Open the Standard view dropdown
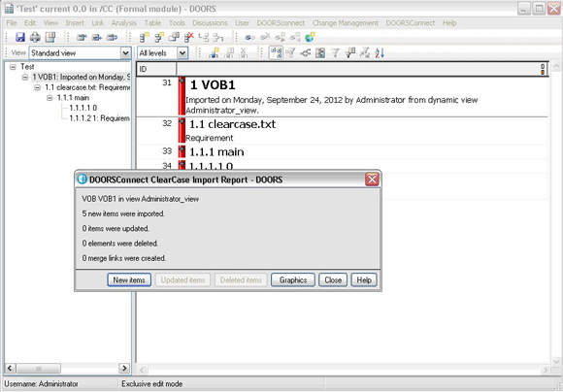The height and width of the screenshot is (392, 563). (x=125, y=53)
